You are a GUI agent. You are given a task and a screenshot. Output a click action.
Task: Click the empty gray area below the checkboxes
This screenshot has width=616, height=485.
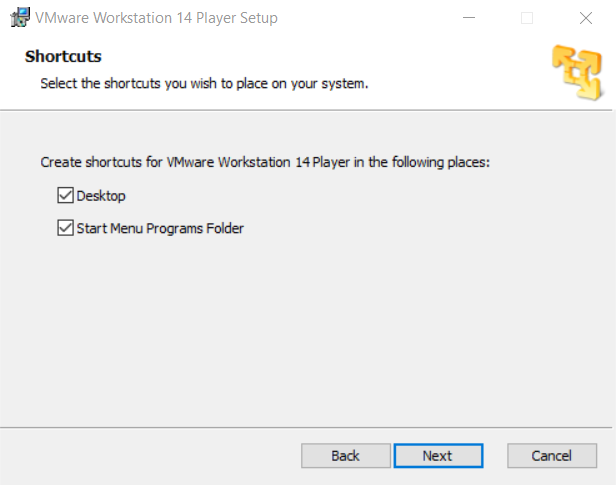click(306, 330)
